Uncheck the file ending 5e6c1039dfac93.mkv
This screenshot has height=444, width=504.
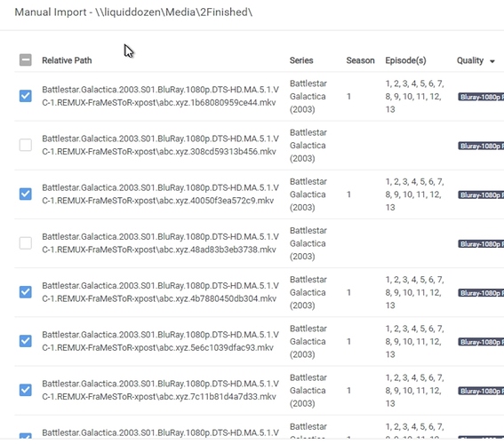click(x=26, y=341)
